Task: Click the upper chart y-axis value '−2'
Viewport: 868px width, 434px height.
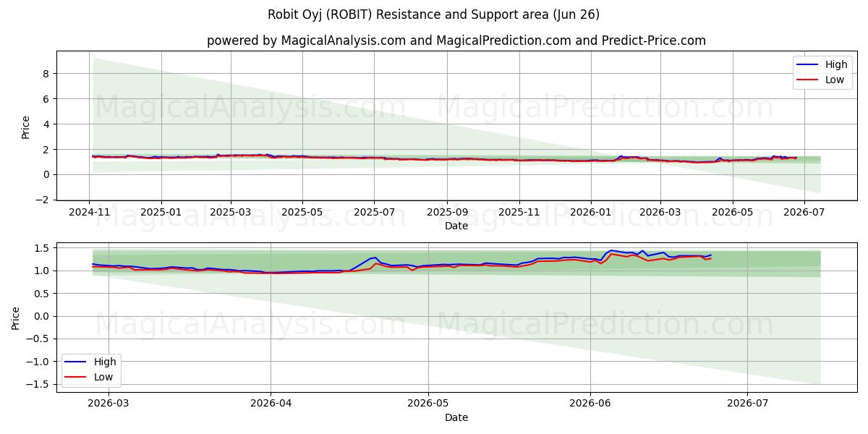Action: click(43, 200)
